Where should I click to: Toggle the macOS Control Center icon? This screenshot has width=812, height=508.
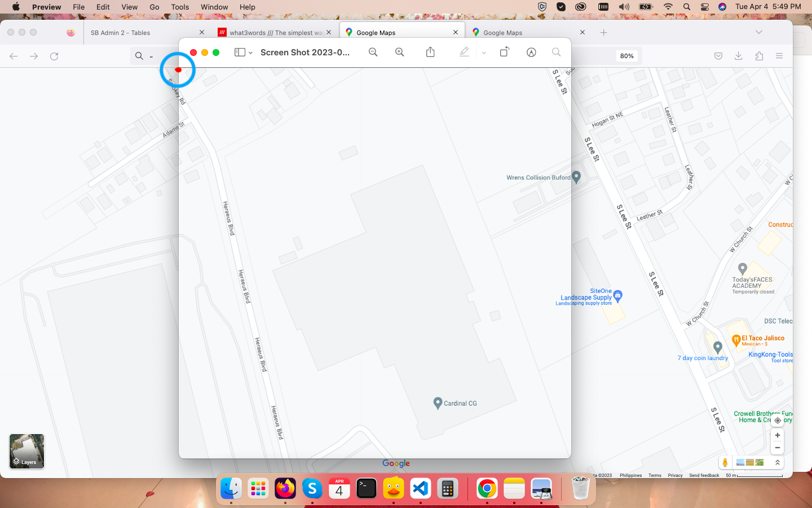click(x=704, y=7)
